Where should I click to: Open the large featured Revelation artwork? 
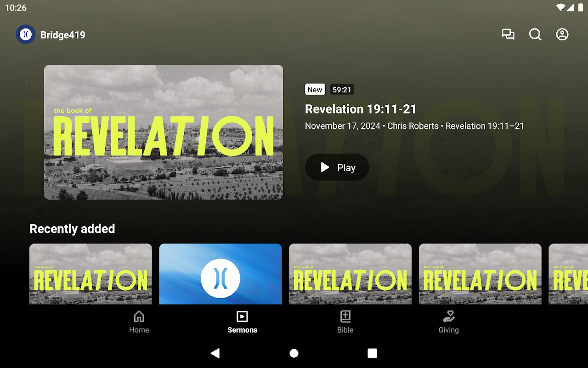pyautogui.click(x=164, y=132)
